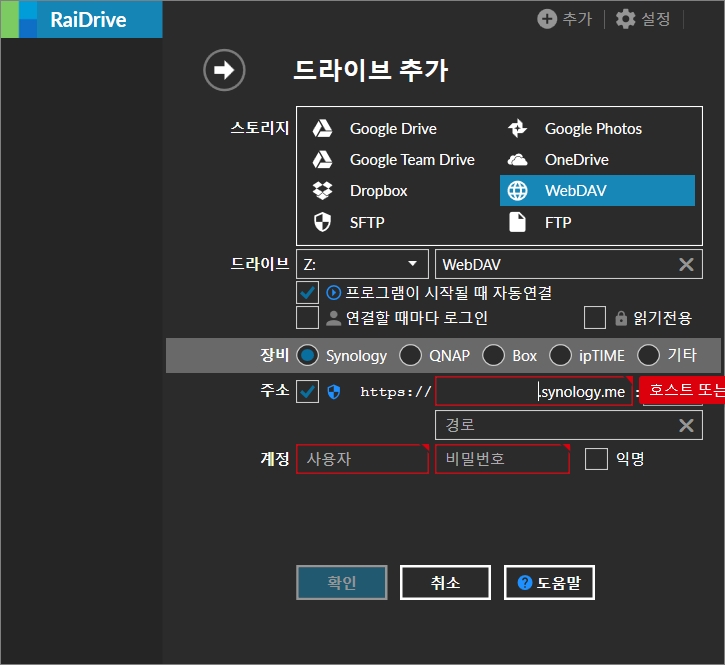The width and height of the screenshot is (725, 665).
Task: Click the blue security shield icon by https
Action: [x=333, y=392]
